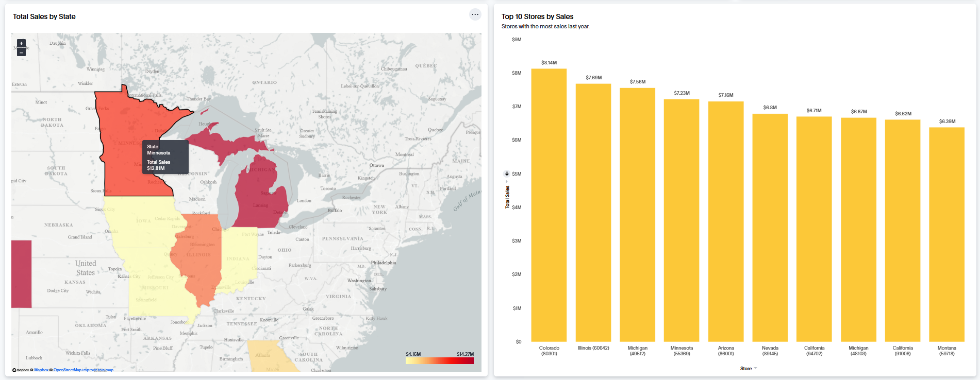Click the sales color gradient legend bar
The image size is (980, 380).
[x=440, y=360]
